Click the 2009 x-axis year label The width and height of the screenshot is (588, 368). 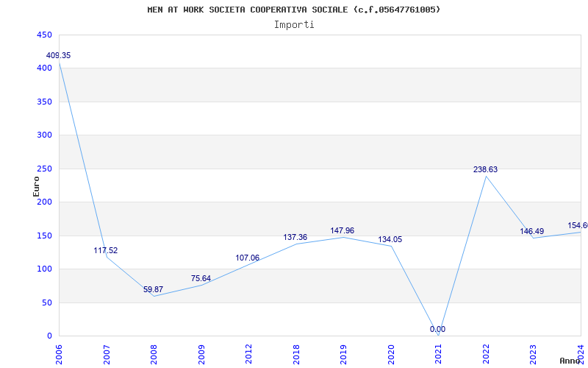pos(201,354)
